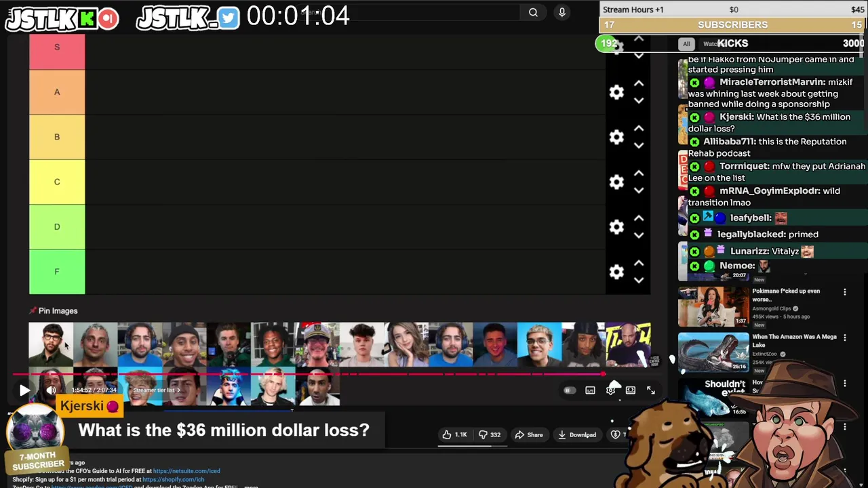The image size is (868, 488).
Task: Mute video using the speaker icon
Action: (x=51, y=390)
